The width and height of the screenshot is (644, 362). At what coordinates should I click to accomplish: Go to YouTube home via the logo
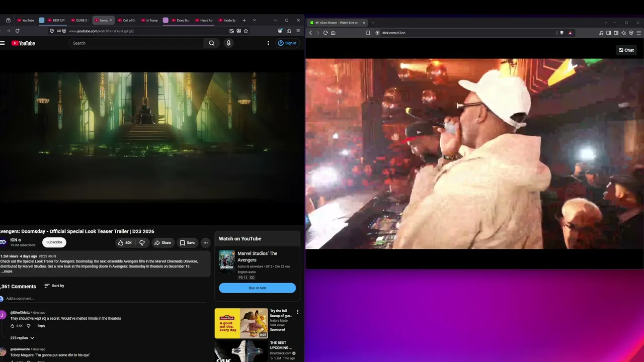coord(23,43)
